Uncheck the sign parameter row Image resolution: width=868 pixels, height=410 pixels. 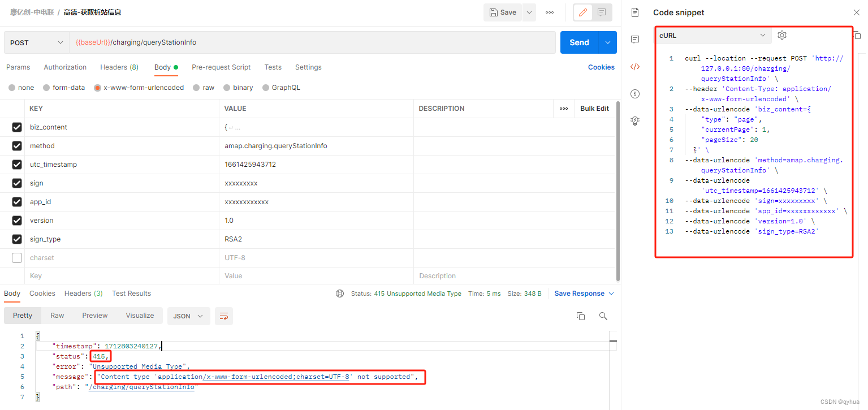click(x=16, y=183)
